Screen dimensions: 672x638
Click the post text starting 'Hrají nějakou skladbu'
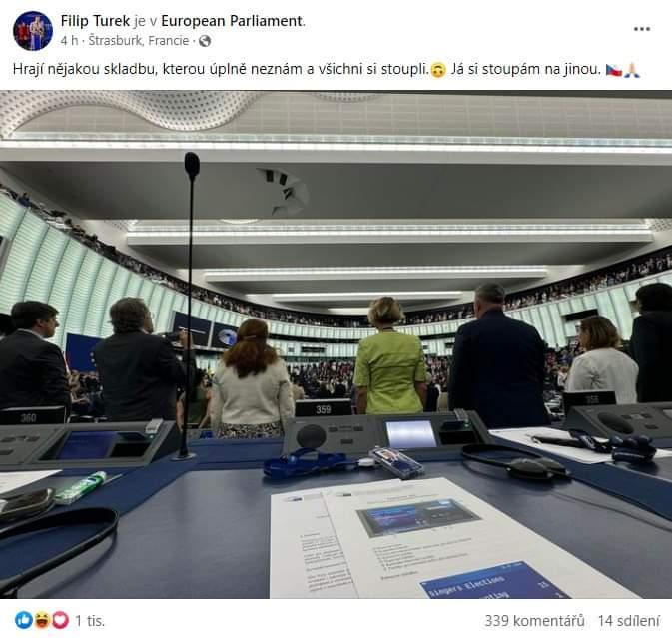coord(327,70)
